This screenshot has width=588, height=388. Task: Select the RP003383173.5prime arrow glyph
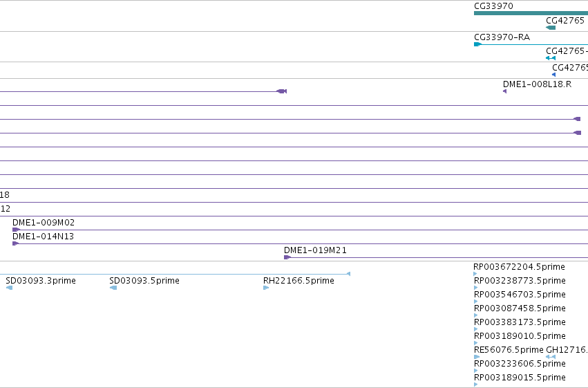click(x=476, y=329)
